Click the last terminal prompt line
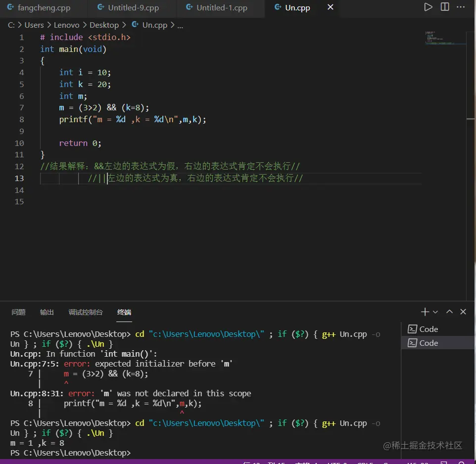The width and height of the screenshot is (476, 464). [x=70, y=453]
